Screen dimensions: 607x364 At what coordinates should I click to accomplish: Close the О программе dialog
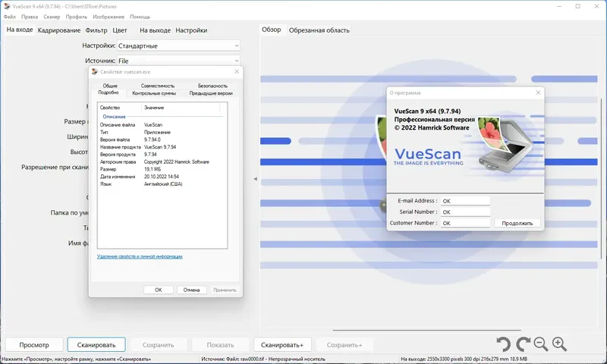(538, 93)
